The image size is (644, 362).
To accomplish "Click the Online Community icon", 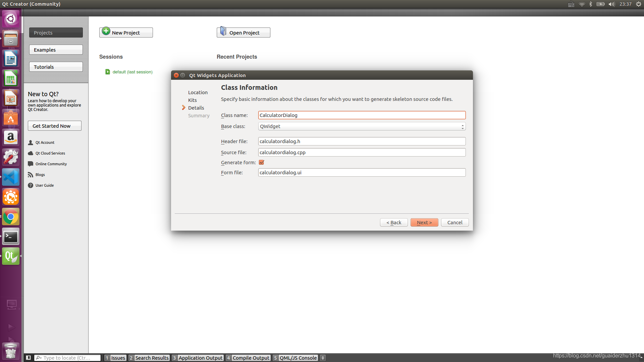I will coord(31,164).
